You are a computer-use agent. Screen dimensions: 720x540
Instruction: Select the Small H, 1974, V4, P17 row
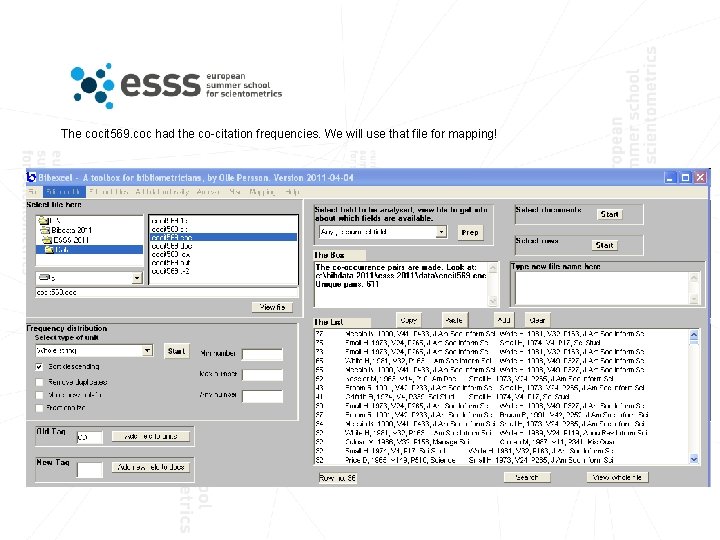coord(501,451)
